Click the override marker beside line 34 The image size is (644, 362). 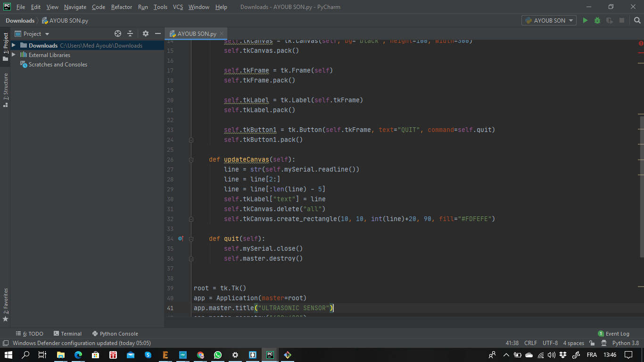[x=181, y=239]
